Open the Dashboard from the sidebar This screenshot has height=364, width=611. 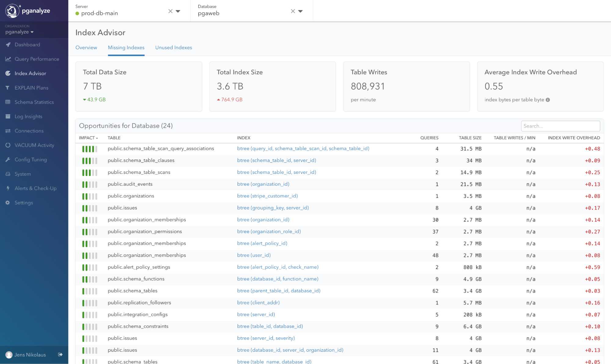(x=27, y=45)
